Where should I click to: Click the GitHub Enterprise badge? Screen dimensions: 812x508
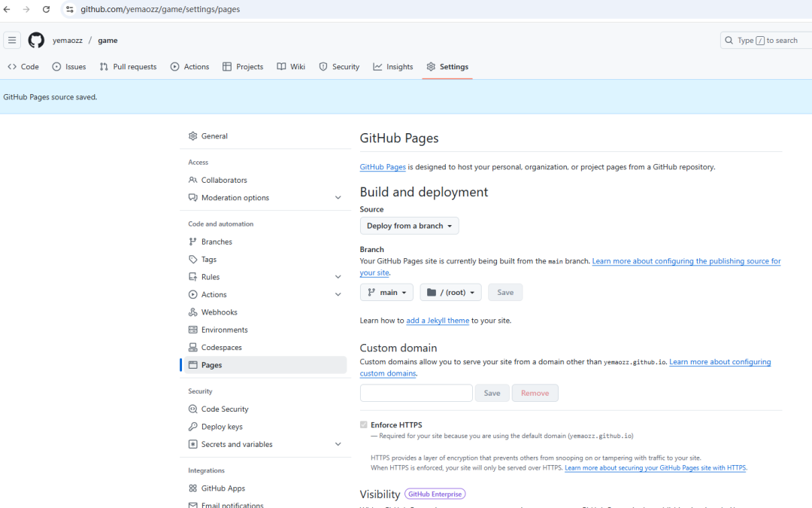(435, 494)
